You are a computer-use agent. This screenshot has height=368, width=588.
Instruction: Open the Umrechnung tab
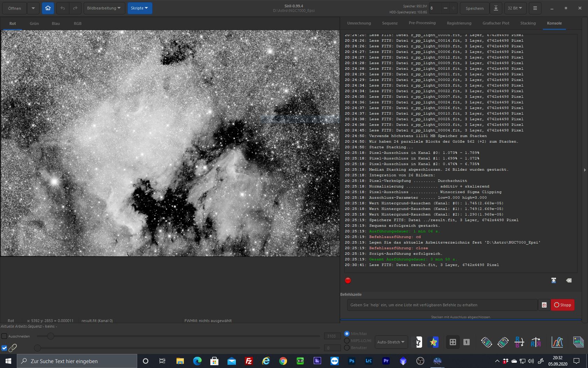coord(359,23)
